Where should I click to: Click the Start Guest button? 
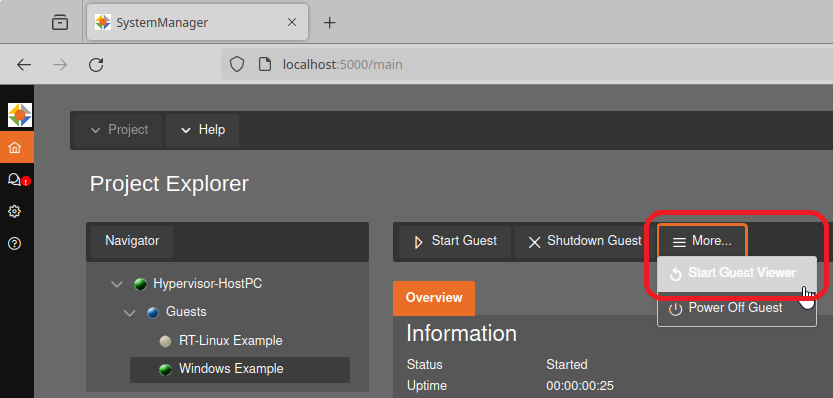[x=455, y=241]
